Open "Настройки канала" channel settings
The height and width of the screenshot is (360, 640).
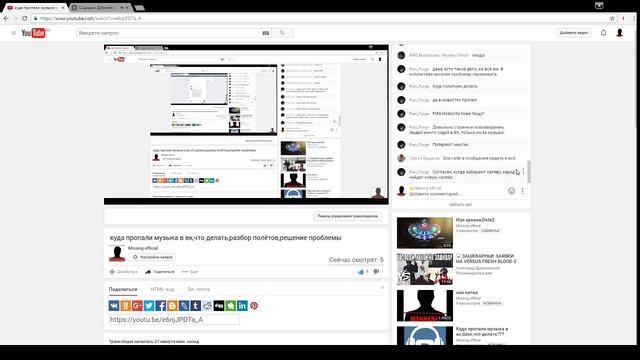point(153,257)
